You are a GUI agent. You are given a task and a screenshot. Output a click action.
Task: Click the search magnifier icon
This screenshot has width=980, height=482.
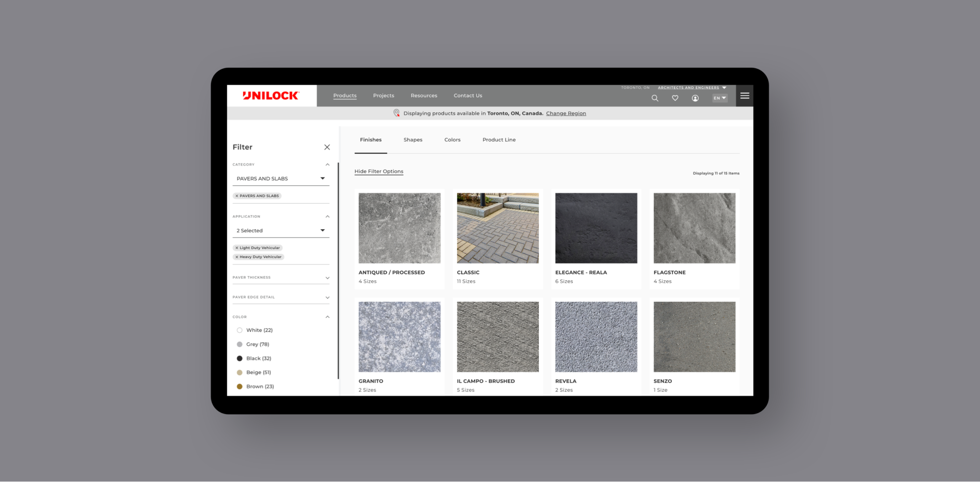click(655, 98)
